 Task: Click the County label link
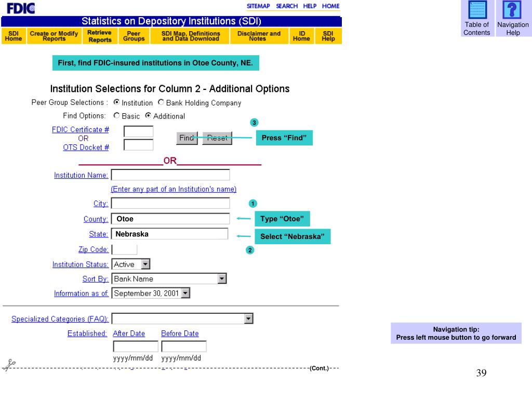tap(96, 219)
